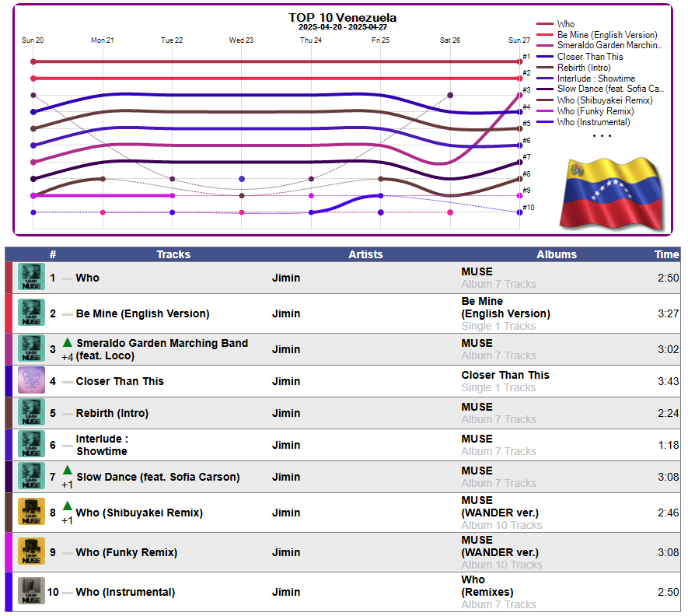Click the Artists column header

[365, 254]
